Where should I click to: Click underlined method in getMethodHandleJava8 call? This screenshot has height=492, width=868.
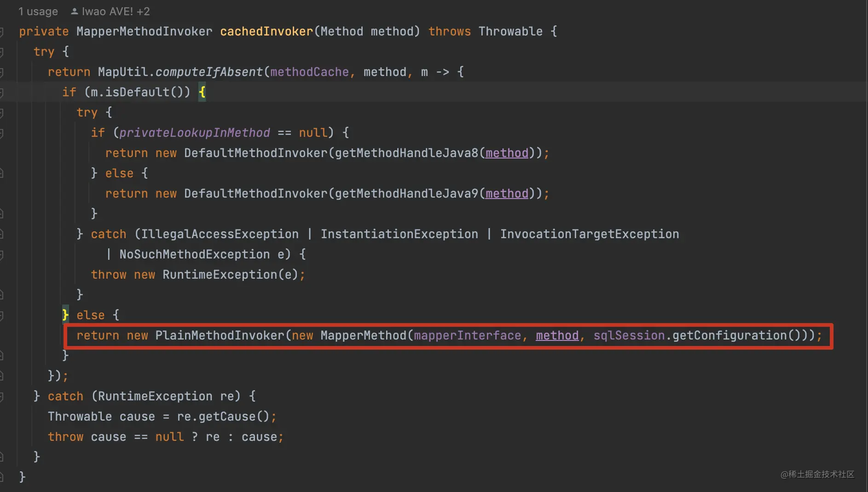[507, 153]
